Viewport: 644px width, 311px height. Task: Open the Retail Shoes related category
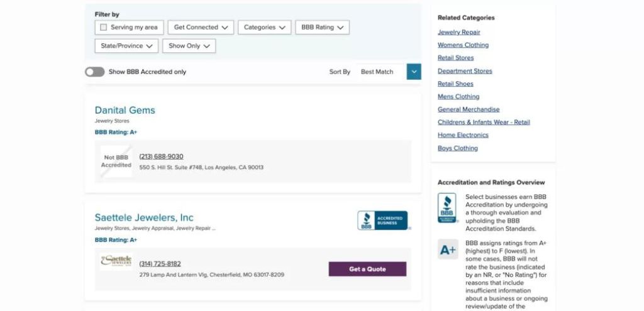coord(455,84)
